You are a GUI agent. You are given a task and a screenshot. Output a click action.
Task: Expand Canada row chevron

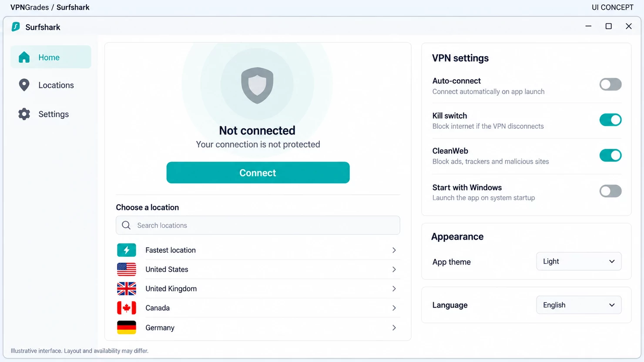[x=394, y=308]
